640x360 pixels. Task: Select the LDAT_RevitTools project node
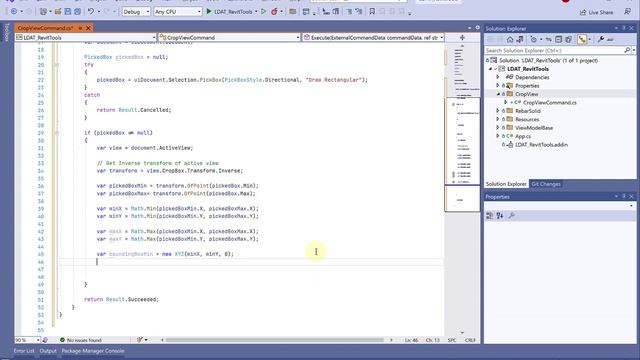point(528,69)
